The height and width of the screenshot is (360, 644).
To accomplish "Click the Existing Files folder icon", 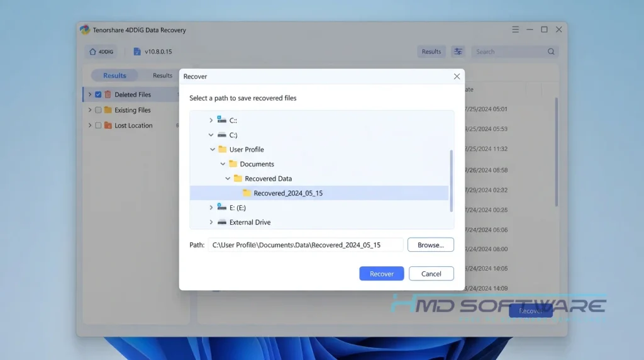I will pos(108,110).
